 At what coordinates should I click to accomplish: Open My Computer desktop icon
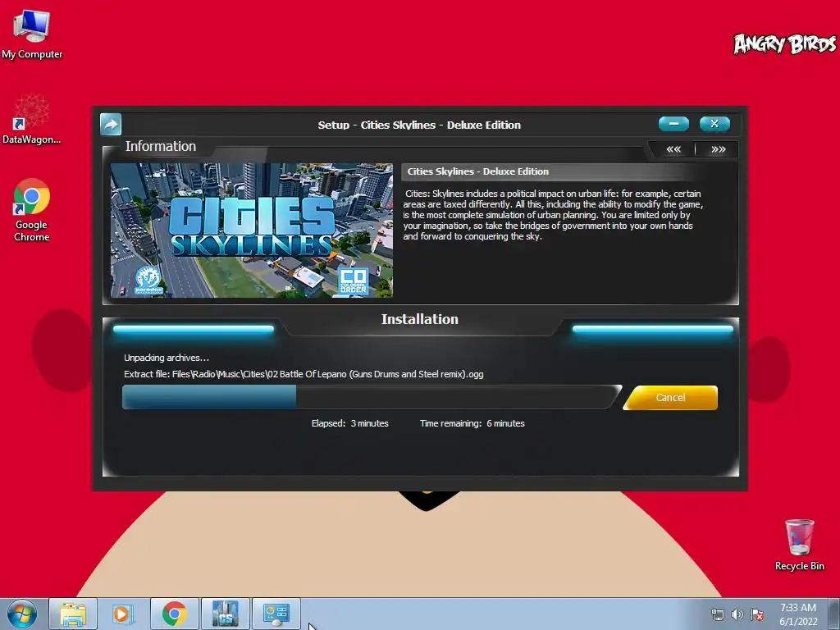(x=32, y=34)
